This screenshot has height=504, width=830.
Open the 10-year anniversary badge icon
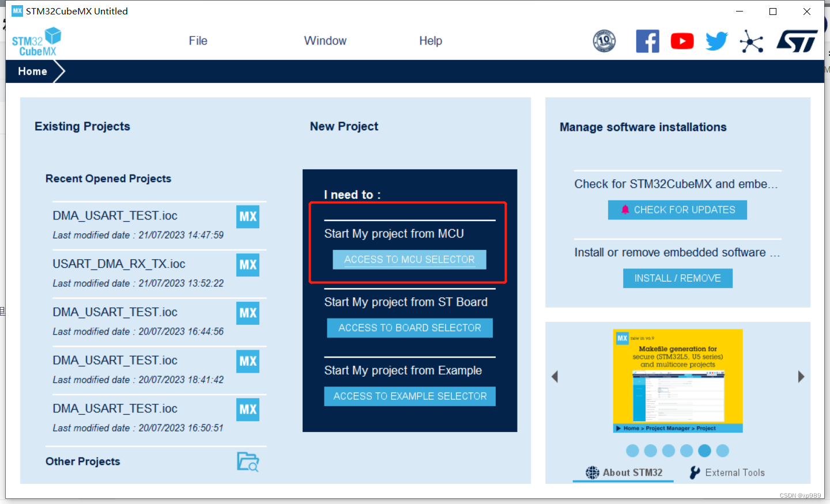604,41
